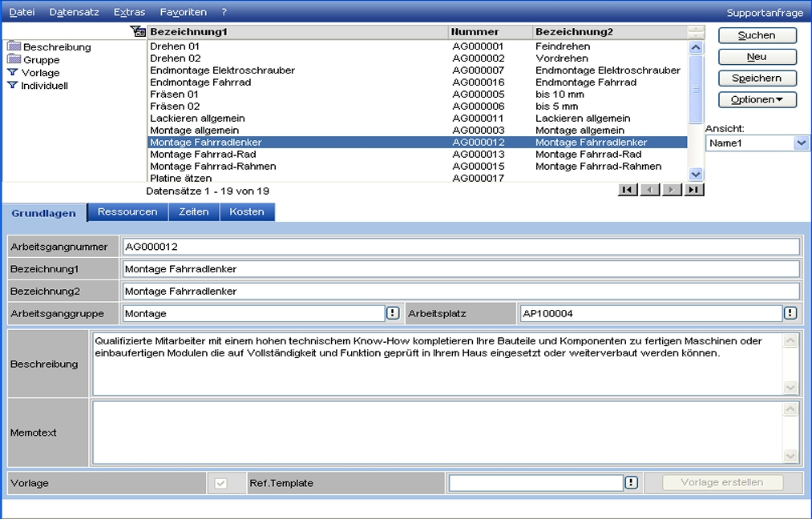Open the Favoriten menu
Screen dimensions: 812x519
[184, 12]
